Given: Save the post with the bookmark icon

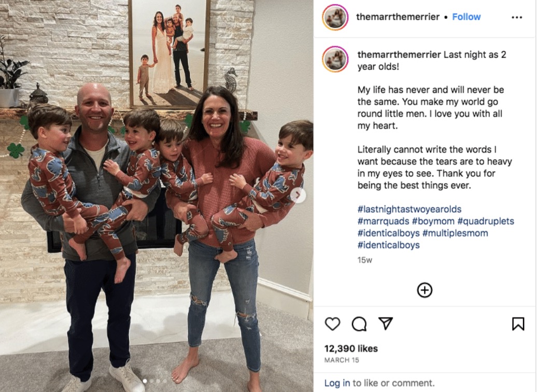Looking at the screenshot, I should point(518,324).
